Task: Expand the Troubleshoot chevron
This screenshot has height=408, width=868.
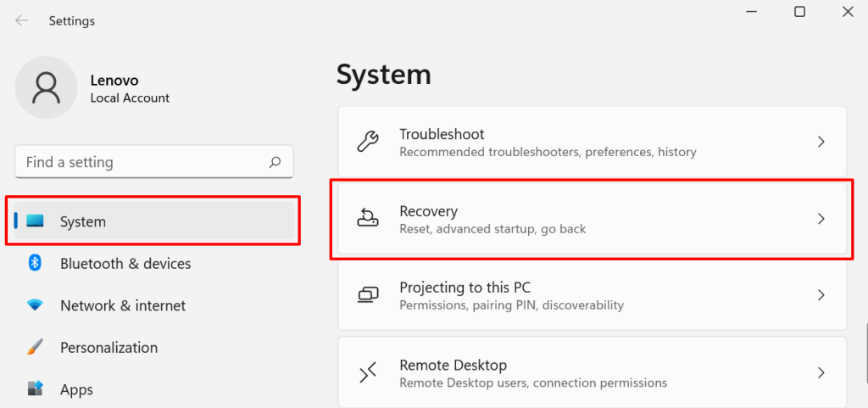Action: [x=821, y=142]
